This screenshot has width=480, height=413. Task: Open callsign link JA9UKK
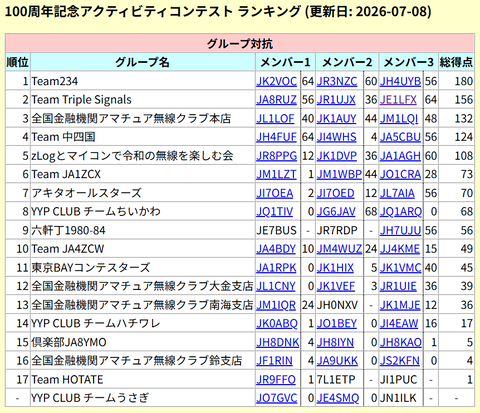pyautogui.click(x=337, y=361)
